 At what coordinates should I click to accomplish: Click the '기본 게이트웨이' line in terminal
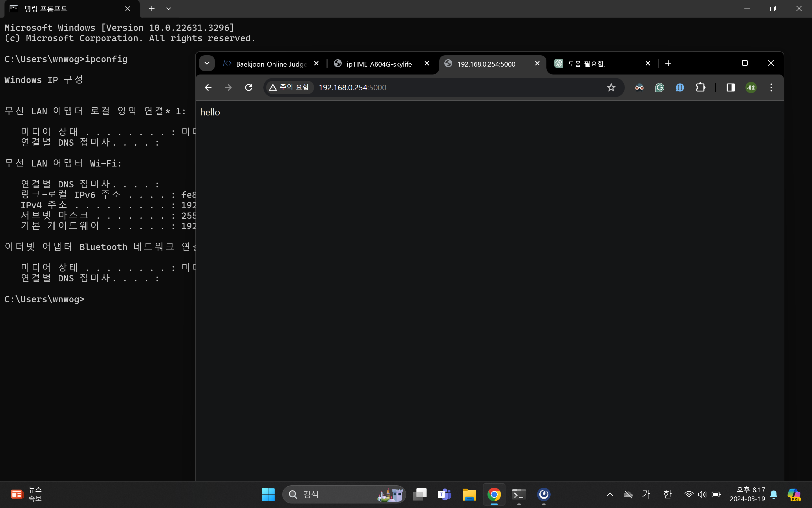[108, 226]
